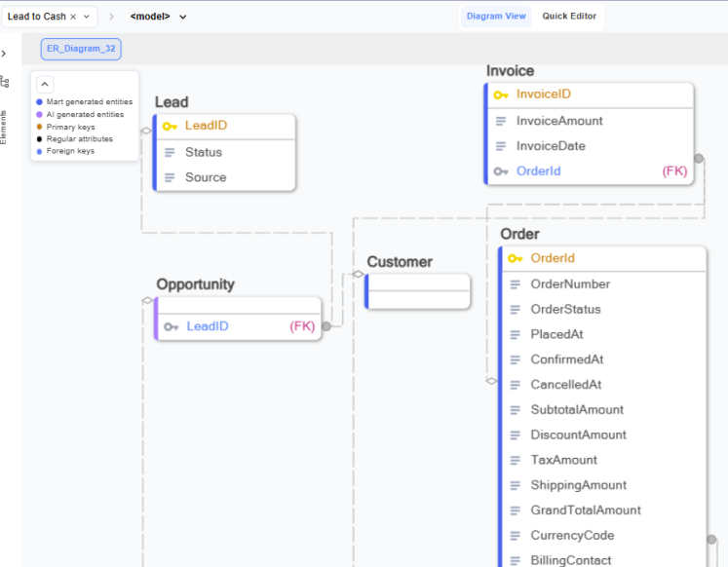Select the Invoice entity title
The height and width of the screenshot is (567, 728).
510,71
